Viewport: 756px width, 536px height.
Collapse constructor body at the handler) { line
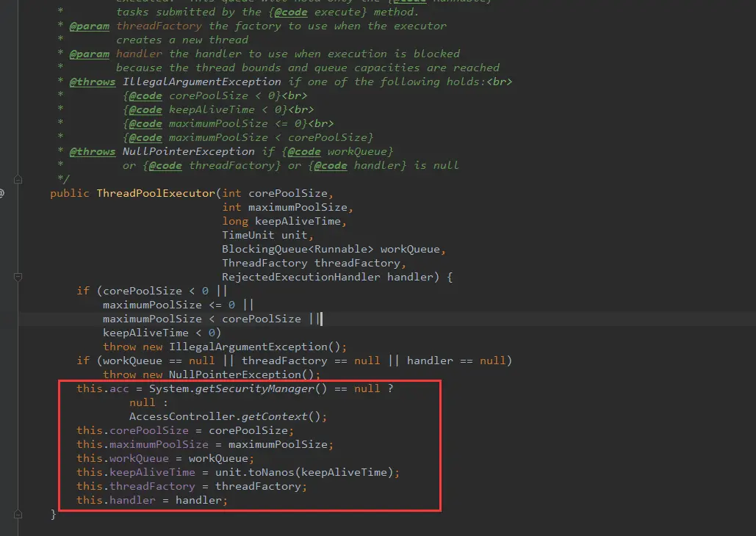18,277
